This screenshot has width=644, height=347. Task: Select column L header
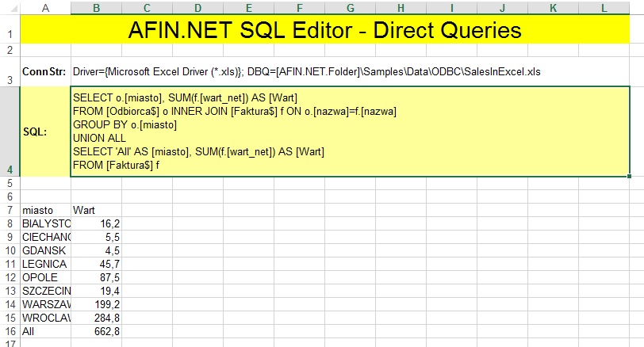[604, 8]
